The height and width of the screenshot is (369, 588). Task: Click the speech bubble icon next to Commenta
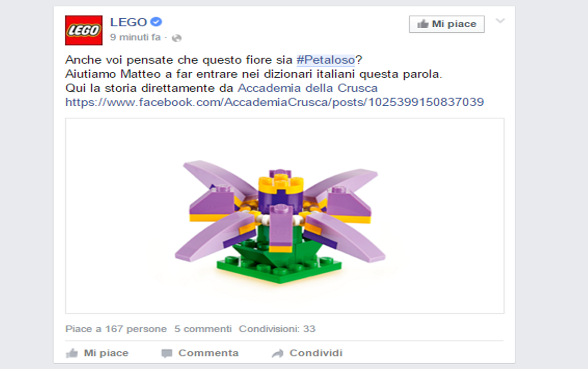tap(167, 354)
